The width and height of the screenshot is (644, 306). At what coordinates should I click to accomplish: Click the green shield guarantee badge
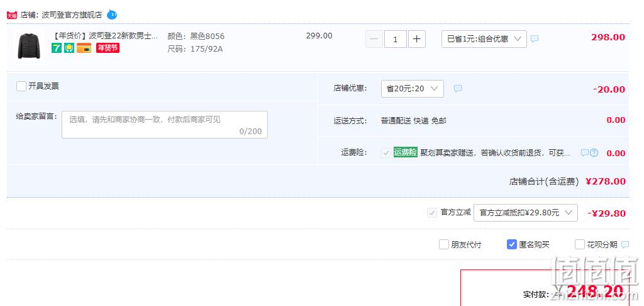(x=69, y=48)
